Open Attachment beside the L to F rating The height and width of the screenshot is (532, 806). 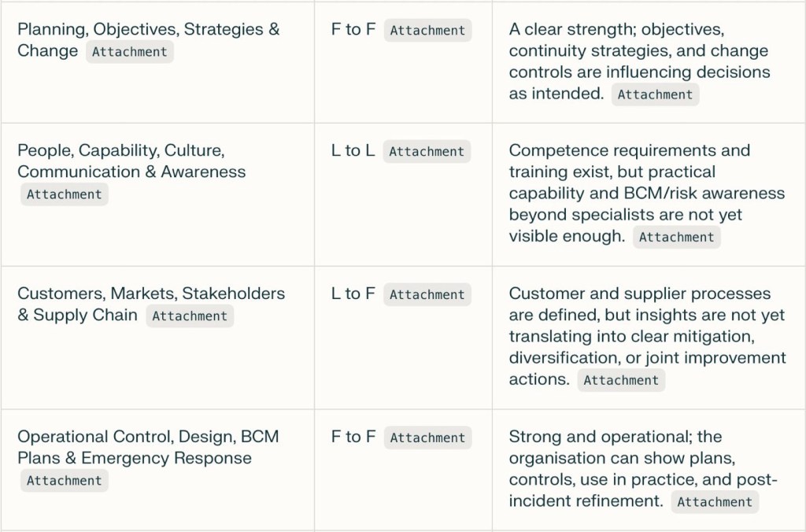pos(427,295)
